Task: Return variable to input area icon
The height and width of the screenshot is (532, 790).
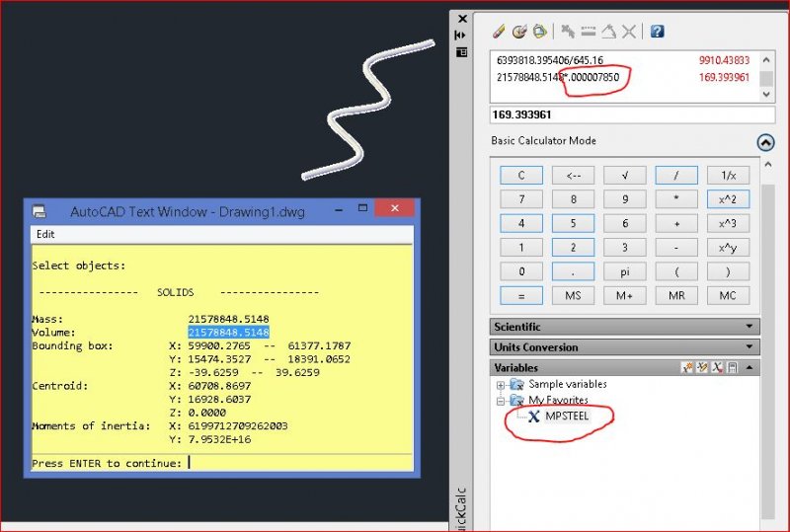Action: tap(732, 368)
